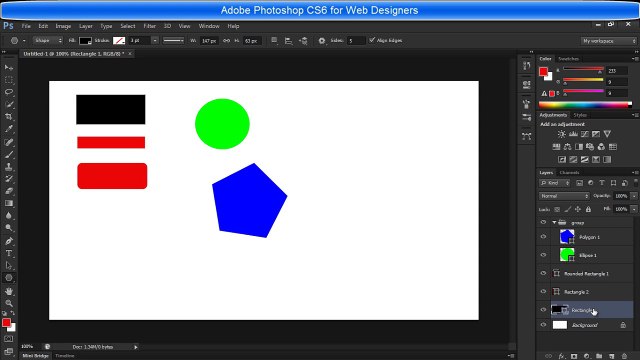Select the Path Selection tool
640x360 pixels.
coord(9,265)
